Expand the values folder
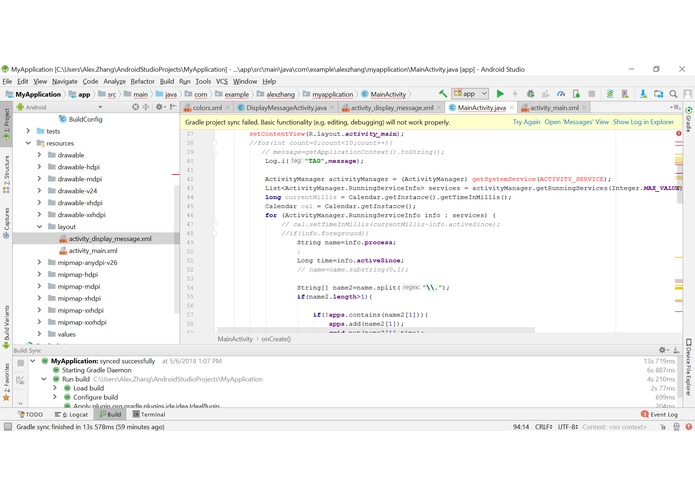 (39, 334)
